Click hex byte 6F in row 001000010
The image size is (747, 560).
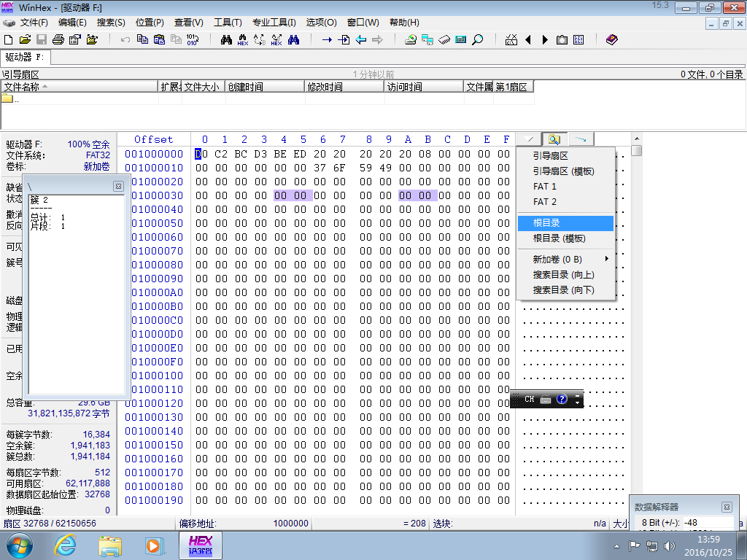[x=339, y=168]
